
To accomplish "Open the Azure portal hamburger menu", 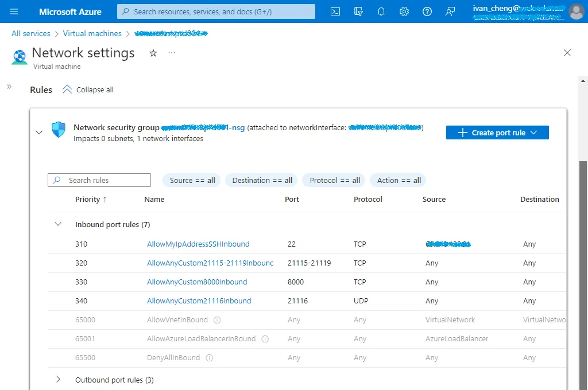I will click(x=14, y=11).
